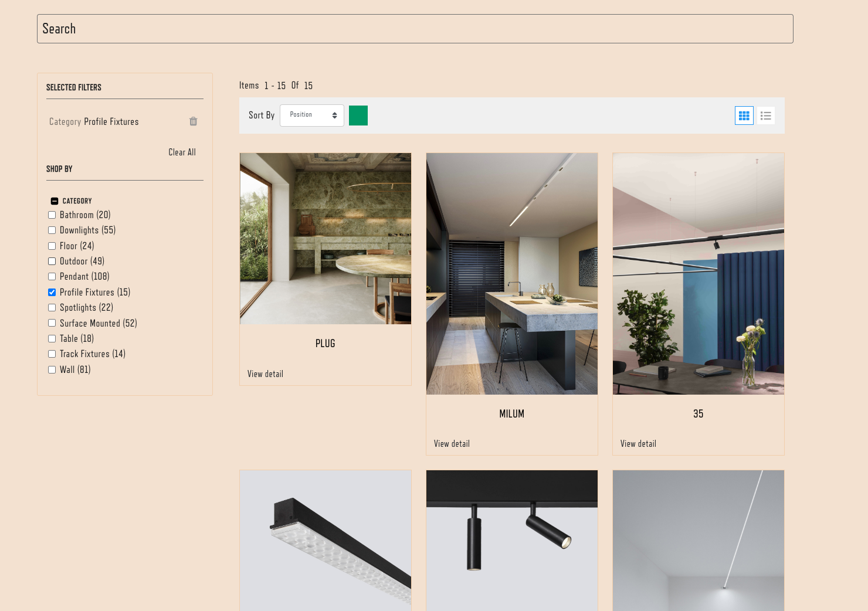Click inside the Search field
Screen dimensions: 868x611
click(415, 29)
